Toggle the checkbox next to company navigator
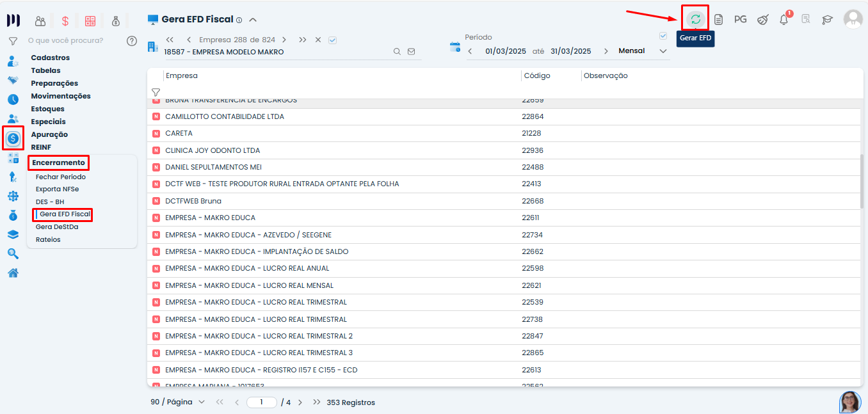Image resolution: width=868 pixels, height=414 pixels. click(x=332, y=40)
